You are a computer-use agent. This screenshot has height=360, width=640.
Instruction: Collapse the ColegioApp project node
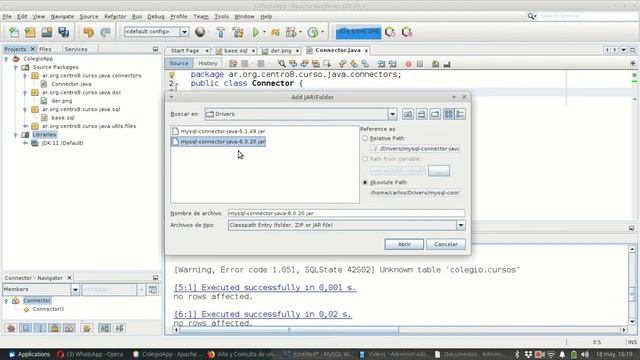[x=6, y=59]
